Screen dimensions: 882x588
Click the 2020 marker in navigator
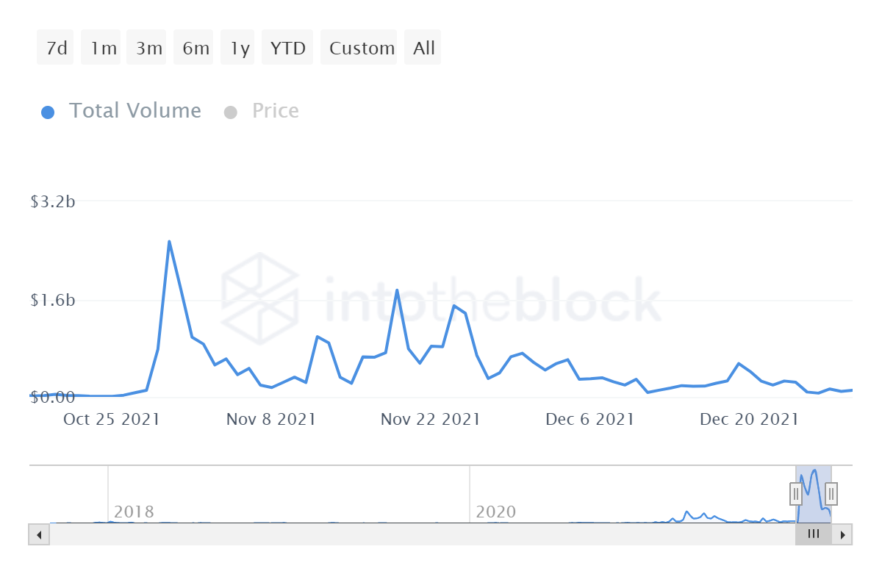tap(495, 512)
